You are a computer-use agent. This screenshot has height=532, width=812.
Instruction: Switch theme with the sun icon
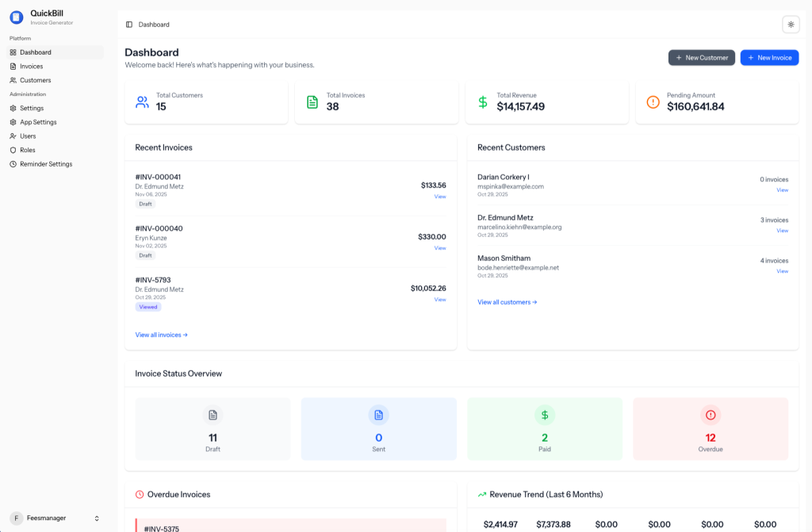coord(790,25)
